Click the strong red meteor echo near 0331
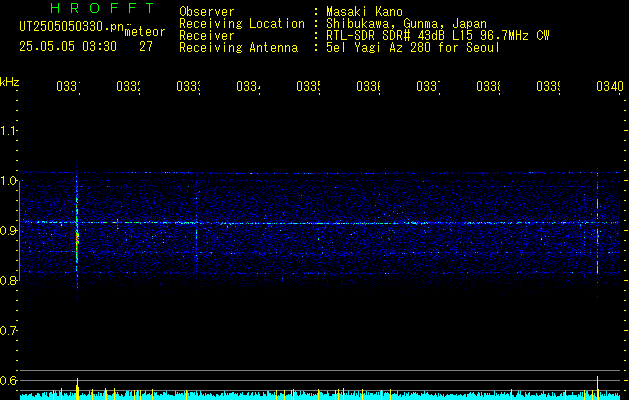629x400 pixels. pos(77,244)
